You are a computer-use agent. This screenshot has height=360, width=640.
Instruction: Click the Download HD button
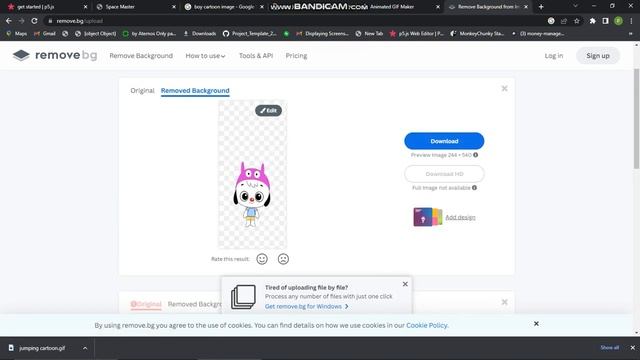click(x=444, y=174)
